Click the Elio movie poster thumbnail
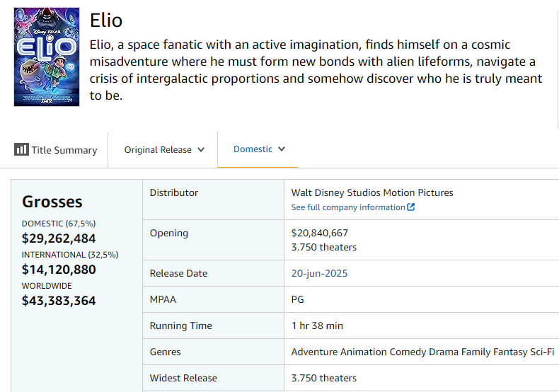Screen dimensions: 559x392 tap(47, 57)
